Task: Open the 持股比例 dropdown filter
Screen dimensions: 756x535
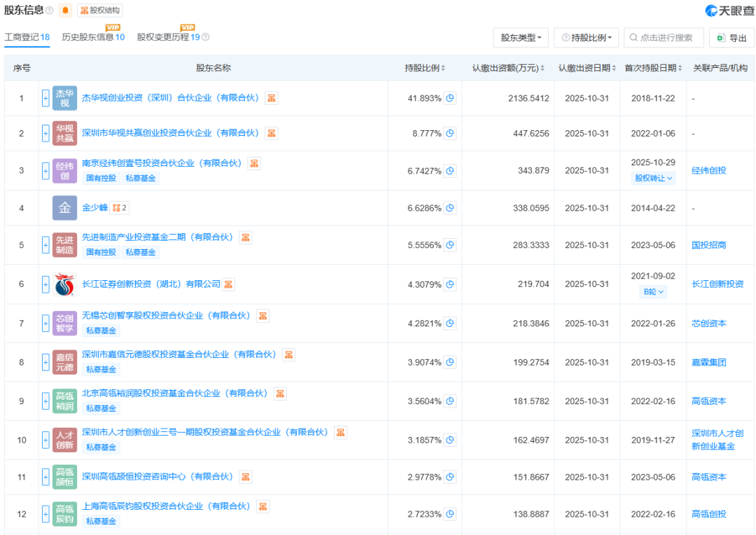Action: pos(586,38)
